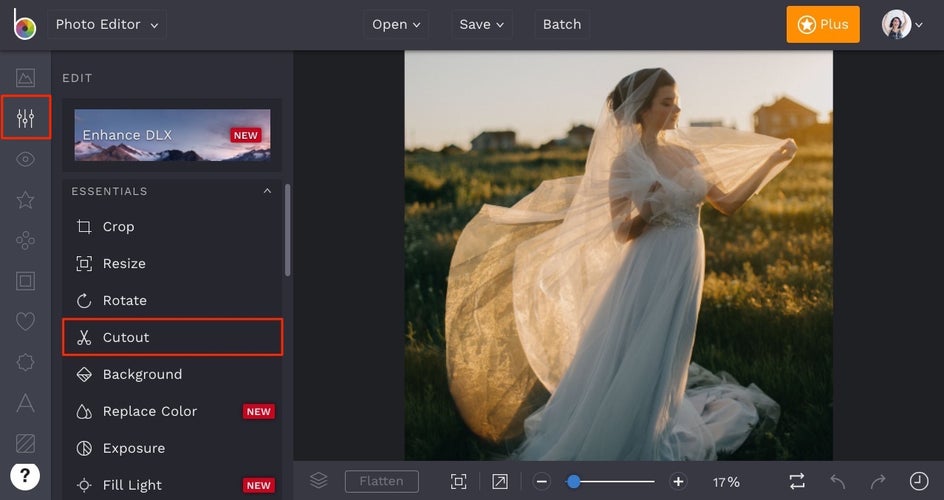
Task: Select the Edit sliders sidebar icon
Action: (25, 118)
